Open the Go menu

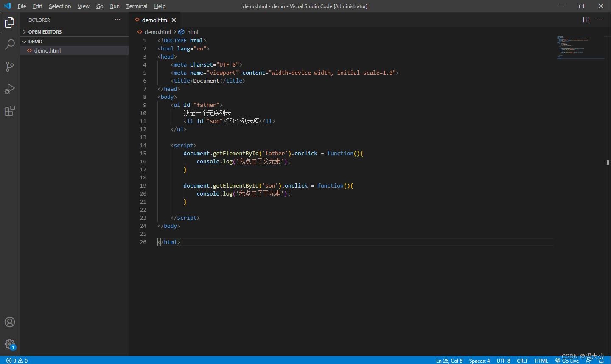[x=100, y=6]
